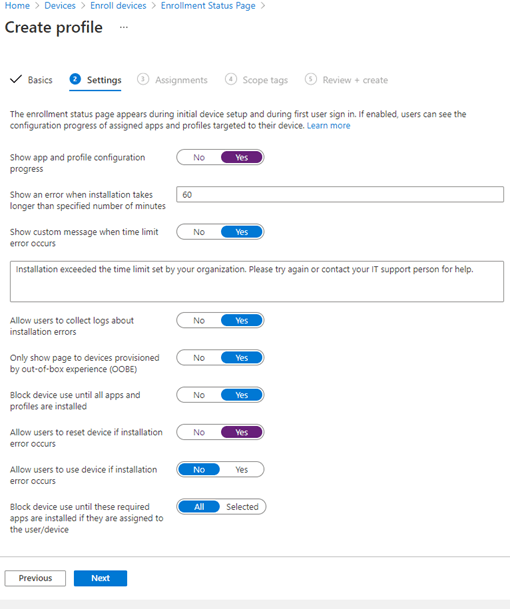Open the ellipsis menu beside Create profile
510x609 pixels.
(x=124, y=28)
